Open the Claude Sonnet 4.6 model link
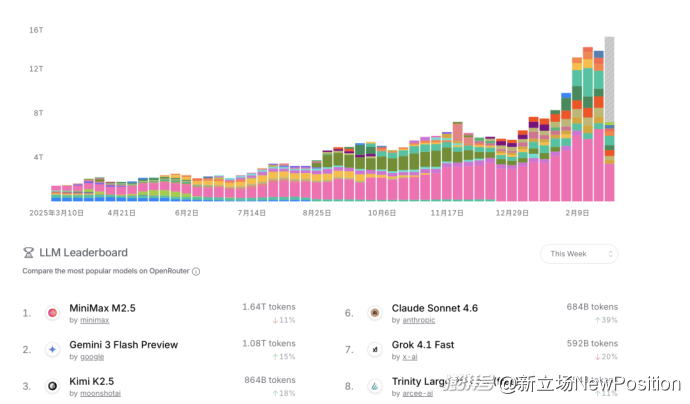Image resolution: width=690 pixels, height=404 pixels. [x=434, y=308]
